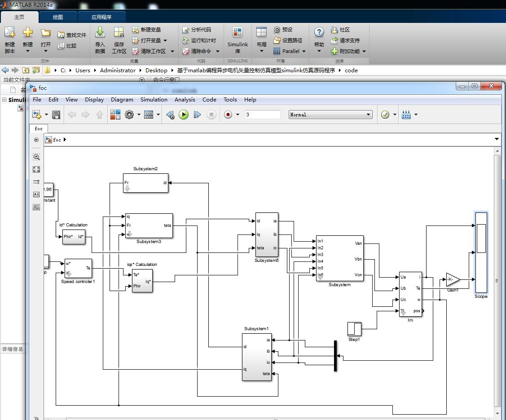506x420 pixels.
Task: Click the Model Explorer icon in foc toolbar
Action: [149, 115]
